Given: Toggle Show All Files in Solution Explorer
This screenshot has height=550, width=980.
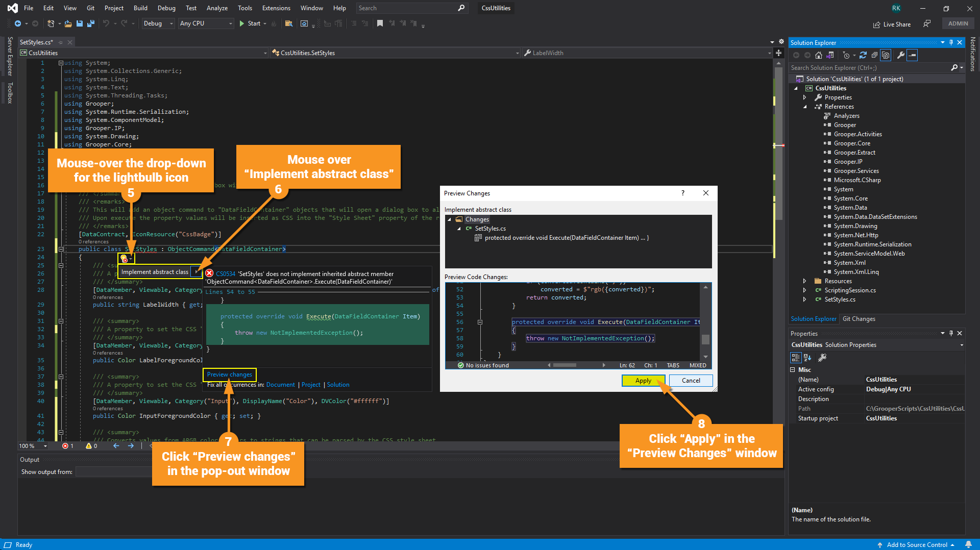Looking at the screenshot, I should pyautogui.click(x=886, y=55).
